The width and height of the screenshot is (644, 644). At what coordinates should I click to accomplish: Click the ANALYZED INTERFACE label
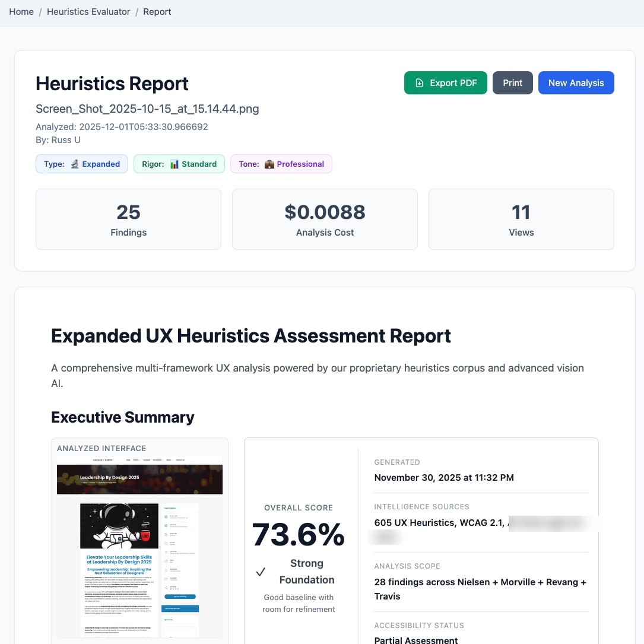coord(101,449)
